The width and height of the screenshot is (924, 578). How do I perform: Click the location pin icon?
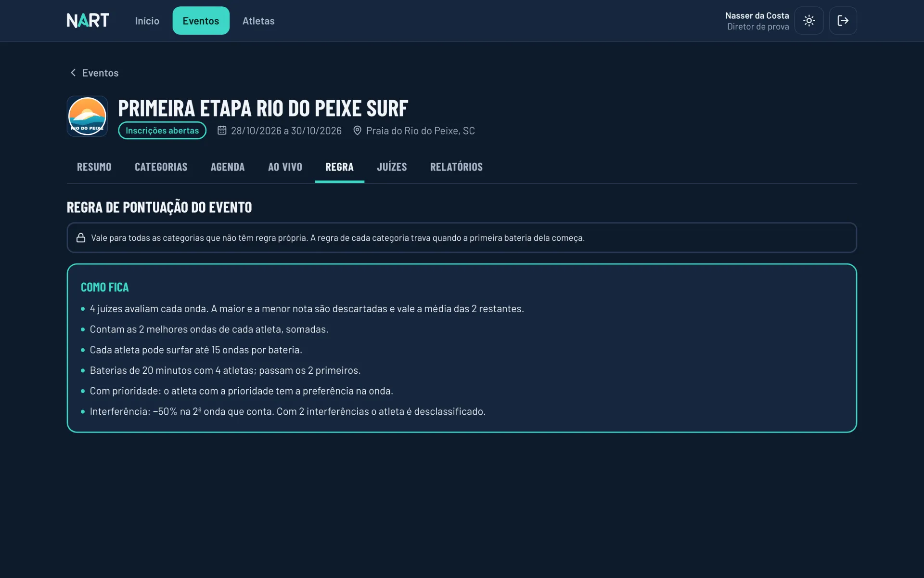pos(357,131)
